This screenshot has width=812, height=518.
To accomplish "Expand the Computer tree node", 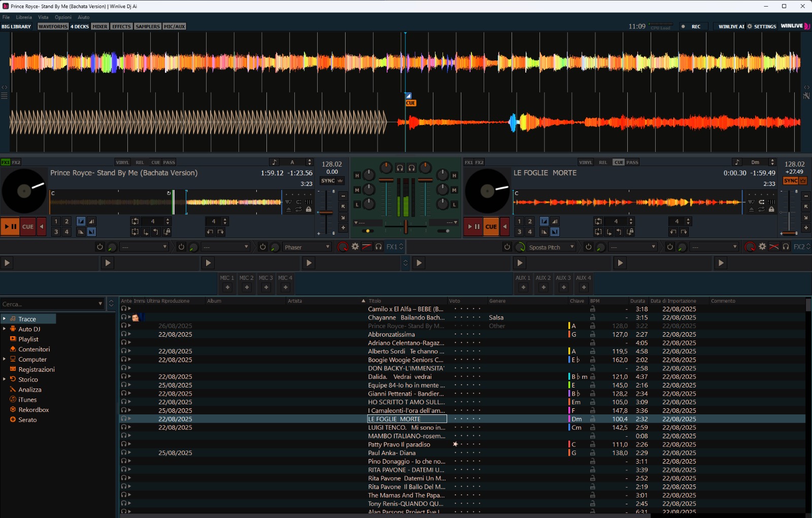I will (x=4, y=359).
